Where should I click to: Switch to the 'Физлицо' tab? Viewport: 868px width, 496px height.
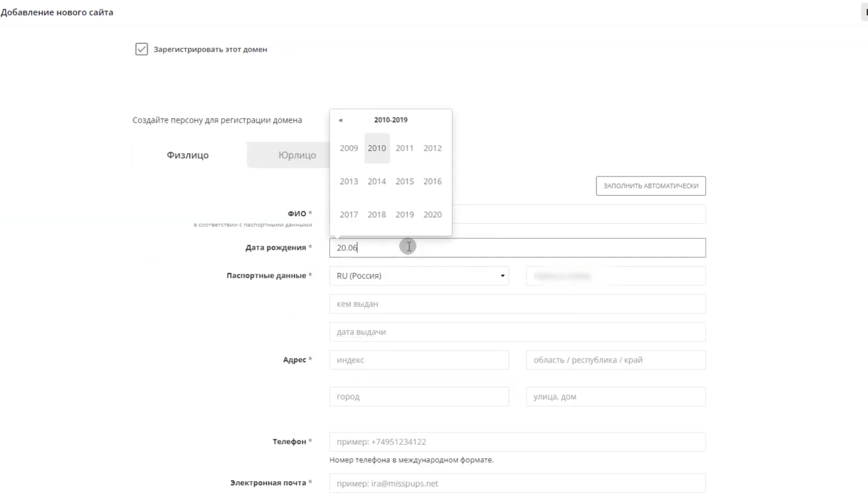[x=188, y=155]
